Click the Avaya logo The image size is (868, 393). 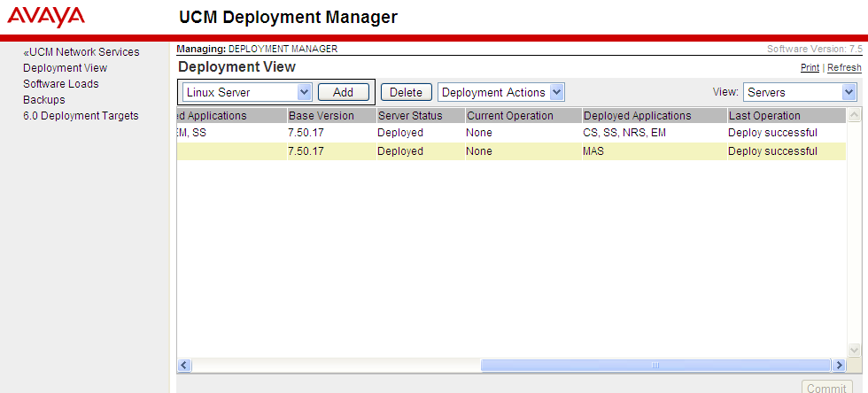point(46,17)
